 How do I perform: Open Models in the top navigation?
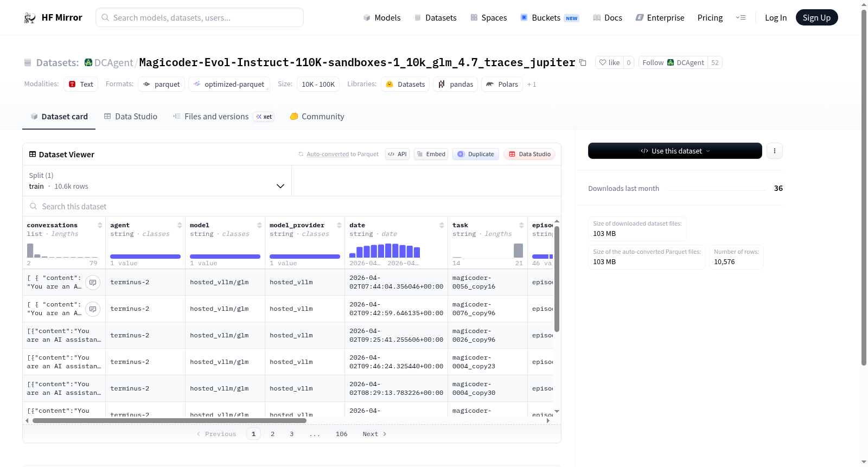coord(382,18)
